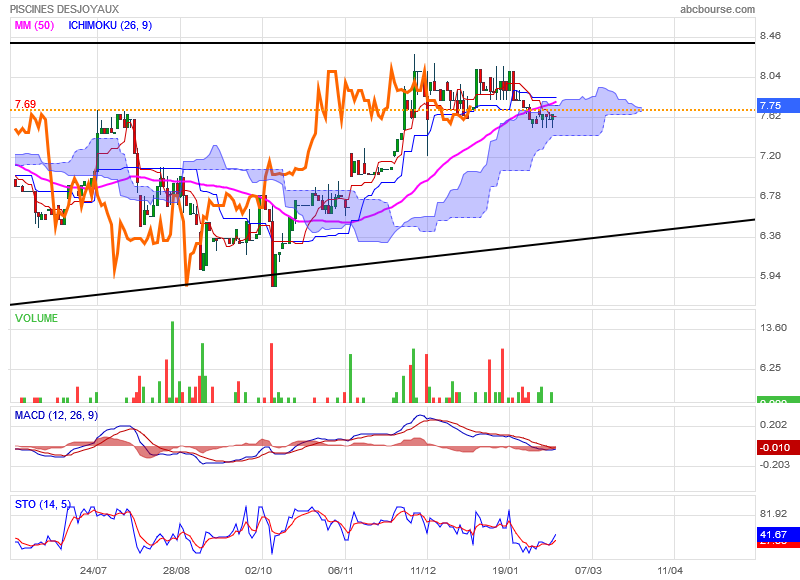Image resolution: width=800 pixels, height=580 pixels.
Task: Click the 0.202 MACD axis value
Action: (x=773, y=425)
